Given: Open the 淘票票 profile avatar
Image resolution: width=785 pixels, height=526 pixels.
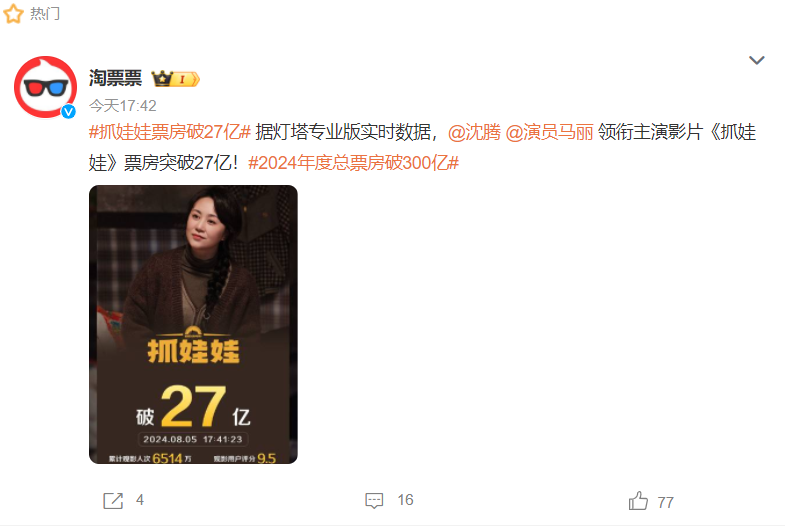Looking at the screenshot, I should tap(45, 87).
